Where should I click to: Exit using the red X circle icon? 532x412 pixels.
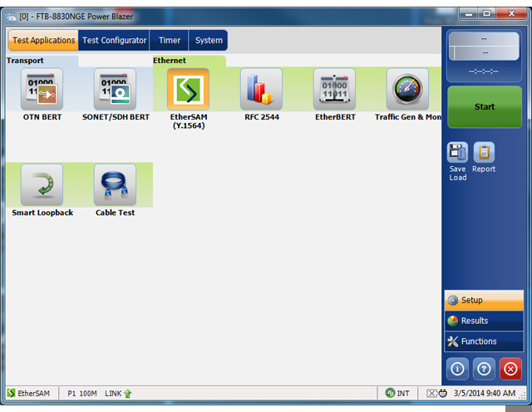pyautogui.click(x=510, y=369)
